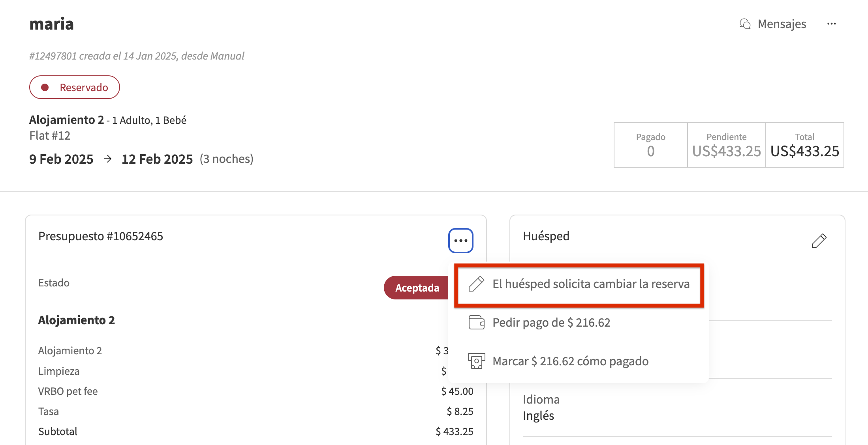
Task: Click the wallet icon next to Pedir pago
Action: 477,322
